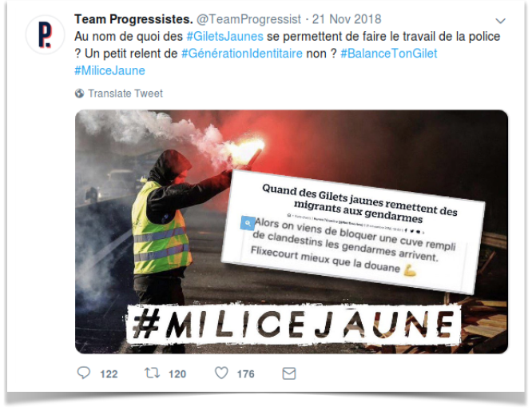Expand the tweet options chevron
The width and height of the screenshot is (532, 411).
500,21
